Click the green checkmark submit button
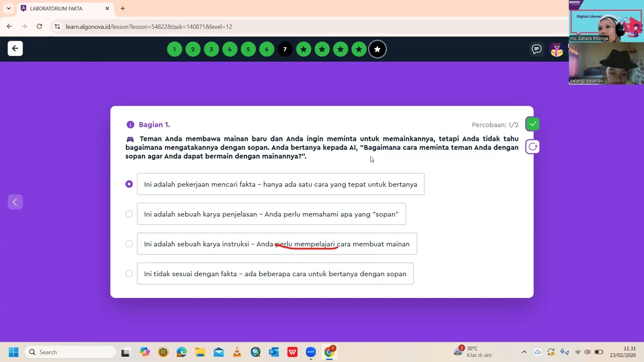The width and height of the screenshot is (644, 362). click(x=532, y=124)
